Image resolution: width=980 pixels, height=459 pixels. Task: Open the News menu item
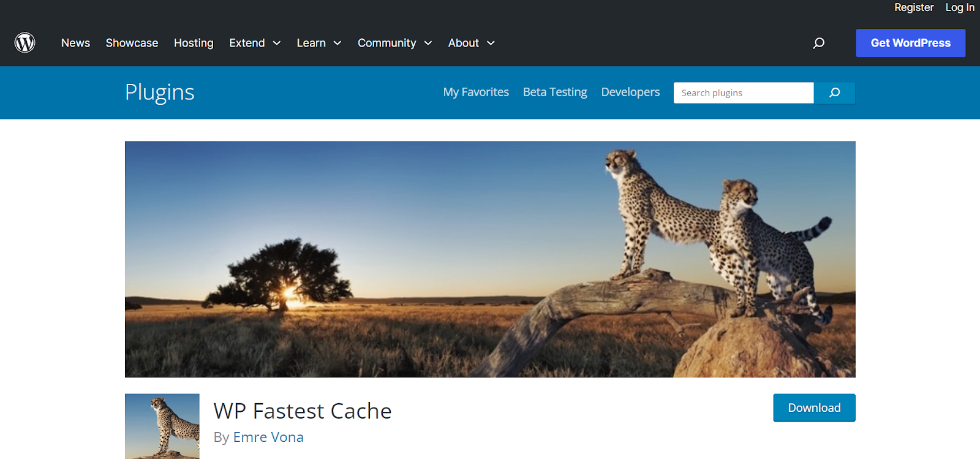click(75, 43)
